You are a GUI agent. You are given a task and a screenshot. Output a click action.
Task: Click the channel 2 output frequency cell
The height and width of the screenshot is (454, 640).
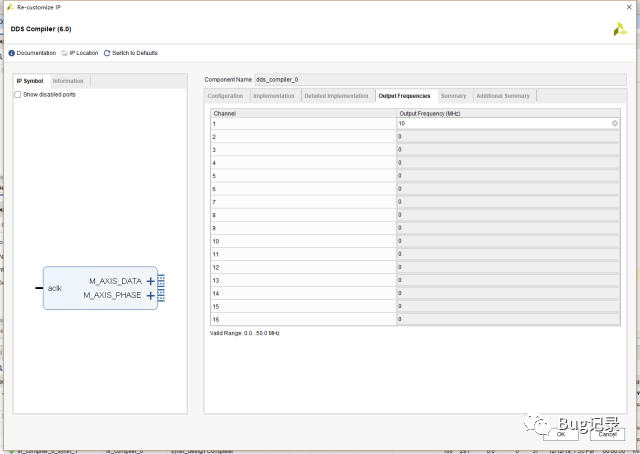click(508, 136)
